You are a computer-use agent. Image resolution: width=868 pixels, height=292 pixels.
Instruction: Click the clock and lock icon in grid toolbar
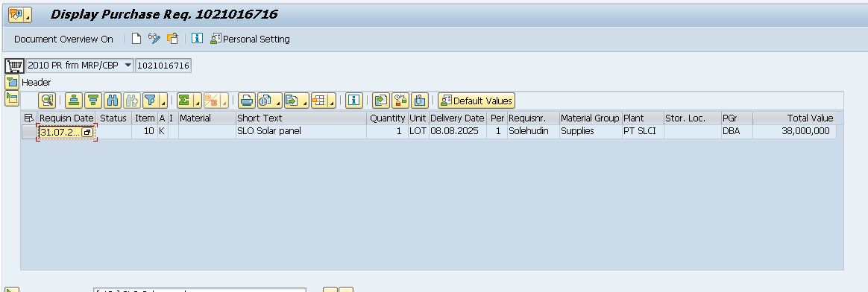click(400, 101)
